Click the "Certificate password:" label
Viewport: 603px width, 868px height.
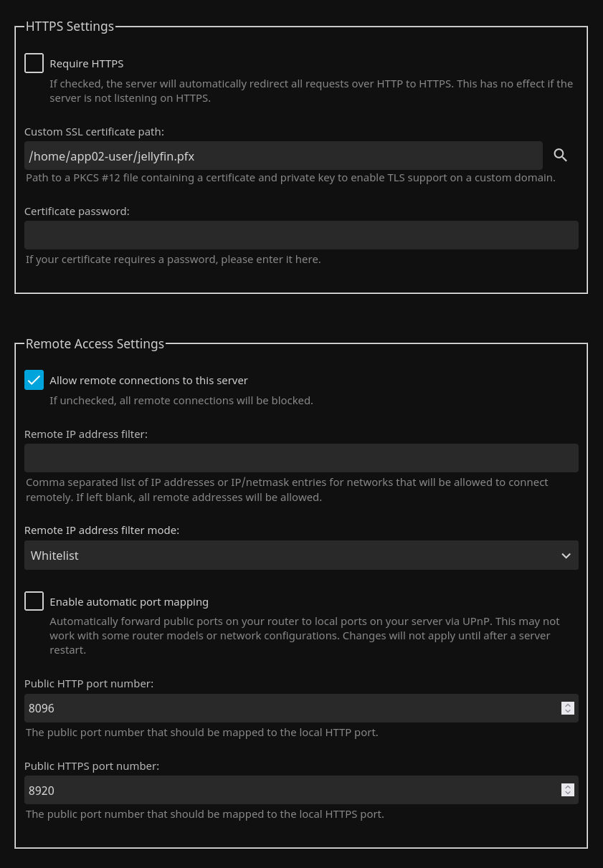pos(77,211)
